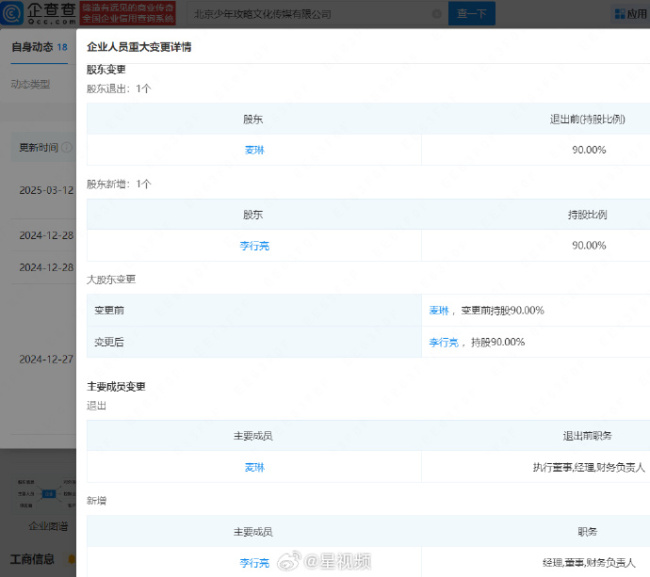Viewport: 650px width, 577px height.
Task: Switch to the 自身动态 tab
Action: [39, 47]
